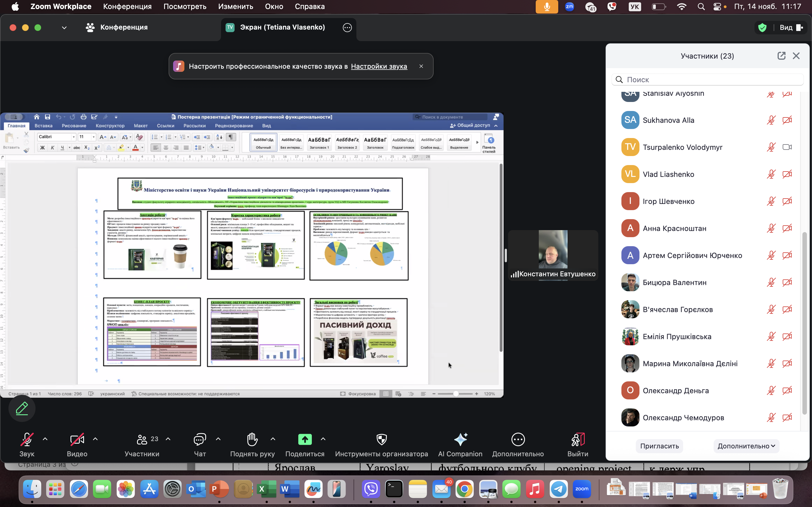
Task: Open the Chat panel
Action: point(200,439)
